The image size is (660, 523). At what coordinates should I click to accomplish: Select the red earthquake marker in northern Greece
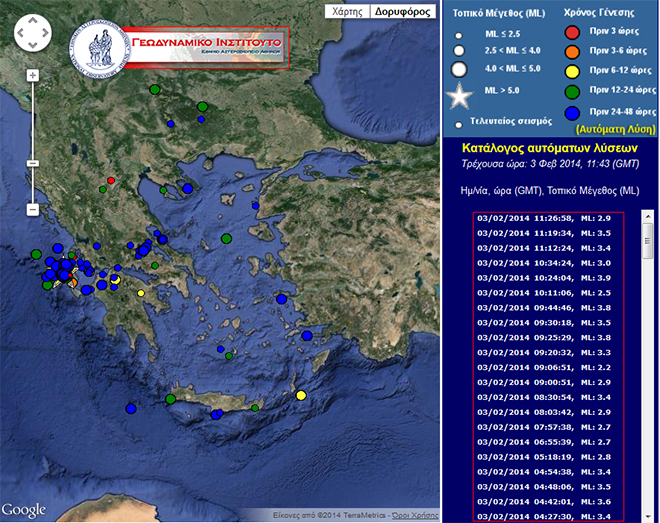pyautogui.click(x=111, y=181)
